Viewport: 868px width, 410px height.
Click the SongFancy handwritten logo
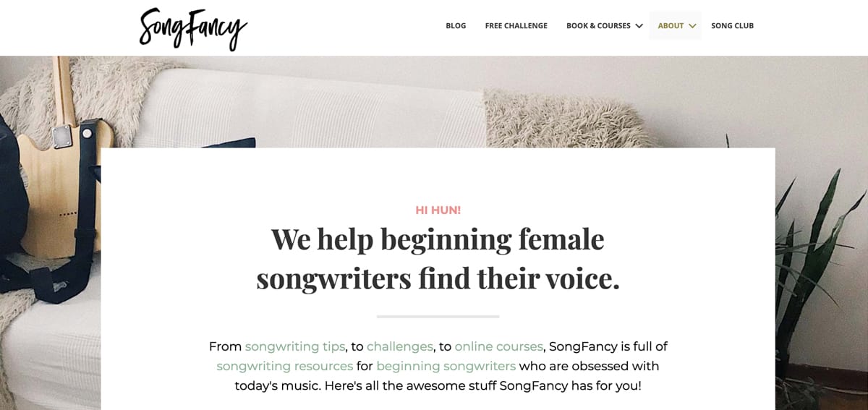(193, 28)
